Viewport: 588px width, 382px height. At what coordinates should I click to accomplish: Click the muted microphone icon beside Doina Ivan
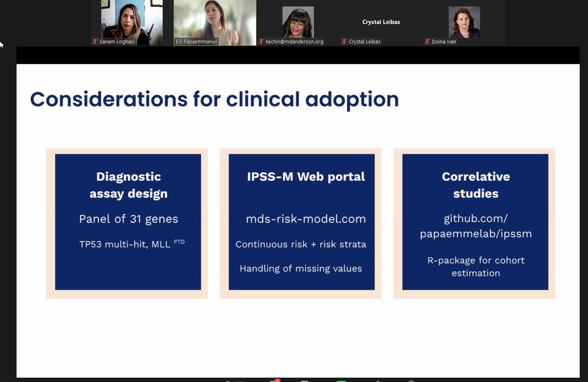[x=427, y=42]
